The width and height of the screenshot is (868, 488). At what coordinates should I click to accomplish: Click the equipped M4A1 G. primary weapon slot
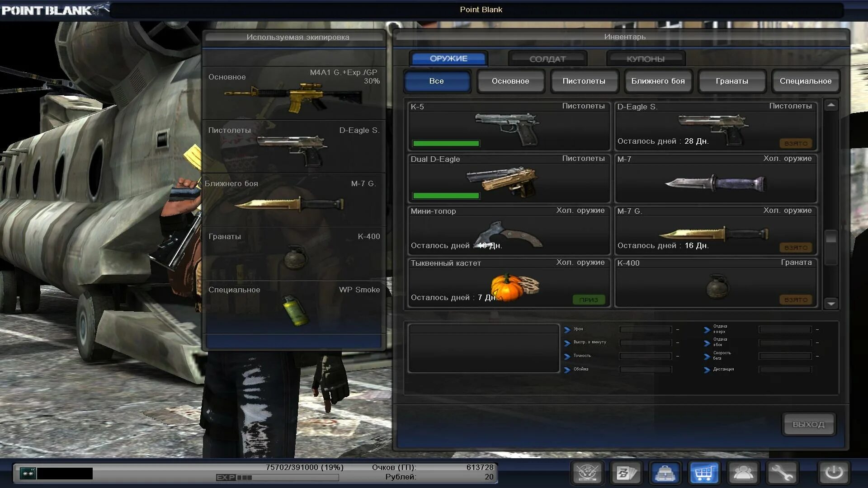294,93
